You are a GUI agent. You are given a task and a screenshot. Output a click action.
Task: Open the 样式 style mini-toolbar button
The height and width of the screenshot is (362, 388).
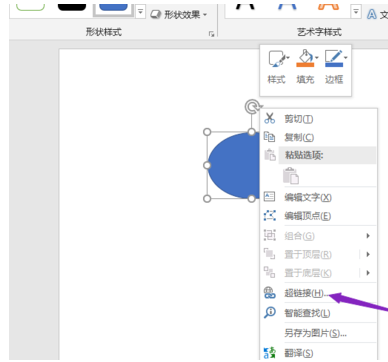[x=277, y=67]
